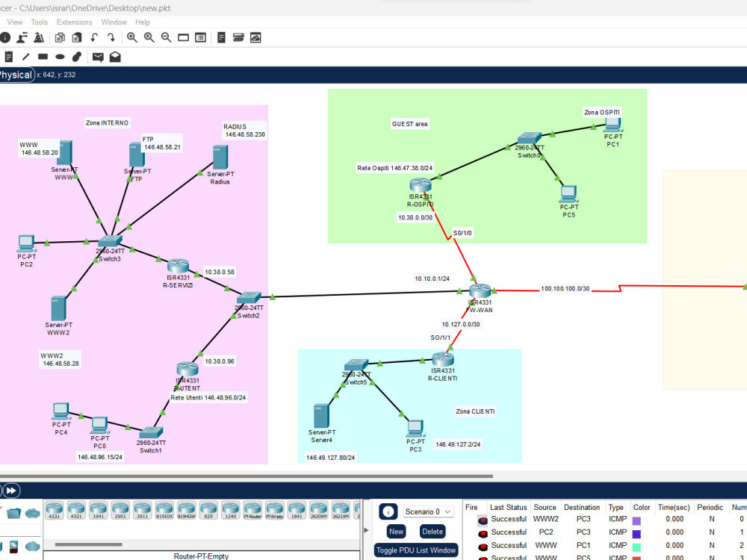Zoom out of the workspace

[166, 37]
